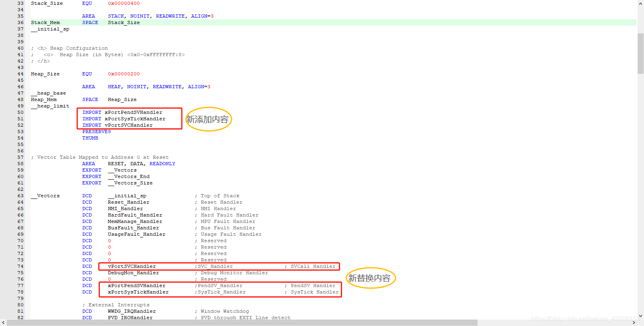Click the __heap_base label

(49, 93)
